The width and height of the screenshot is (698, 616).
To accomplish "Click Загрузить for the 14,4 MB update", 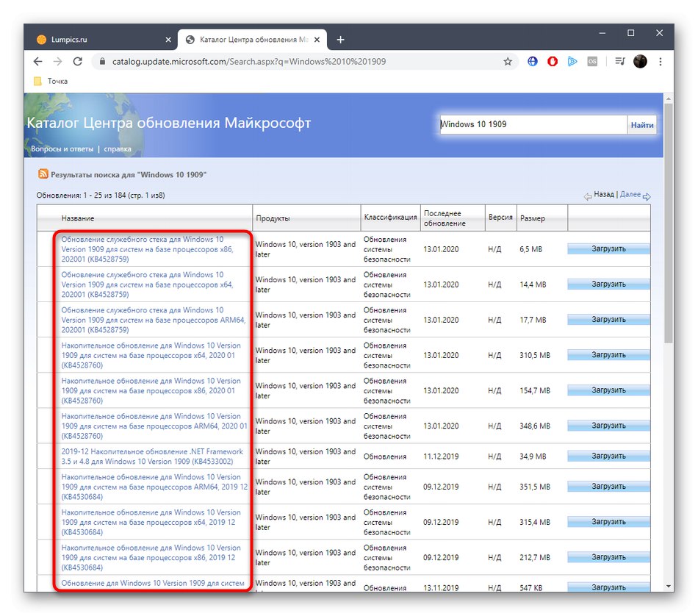I will (608, 284).
